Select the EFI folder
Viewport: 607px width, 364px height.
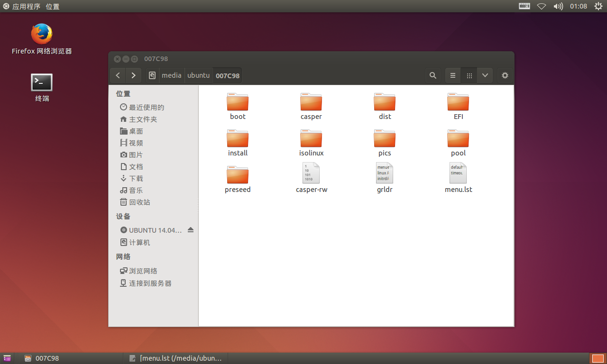point(458,107)
